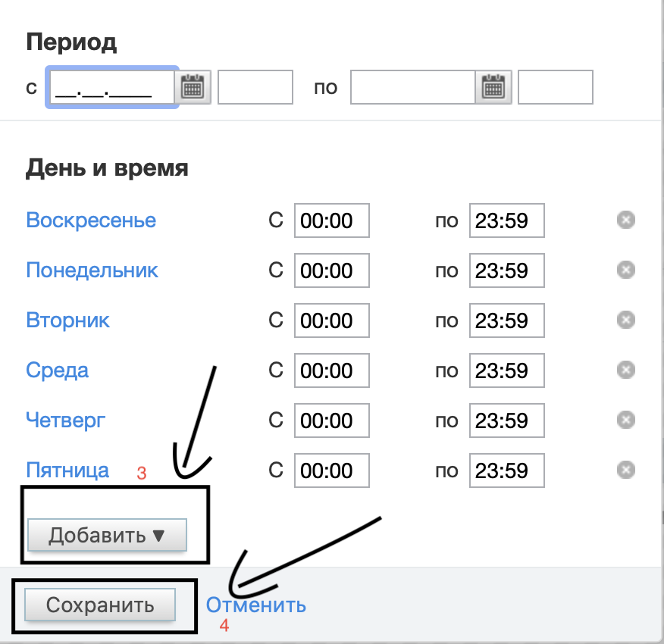Click the start time field beside start date
The image size is (664, 644).
coord(255,88)
